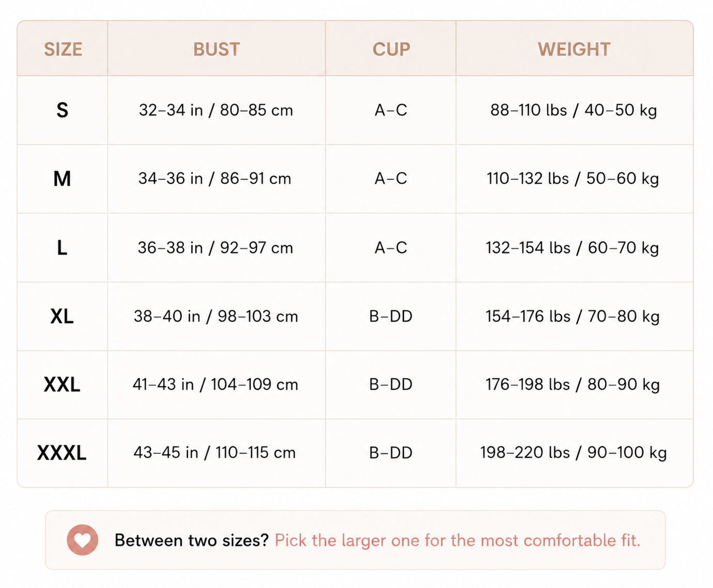Viewport: 713px width, 588px height.
Task: Select the S size row label
Action: [62, 110]
